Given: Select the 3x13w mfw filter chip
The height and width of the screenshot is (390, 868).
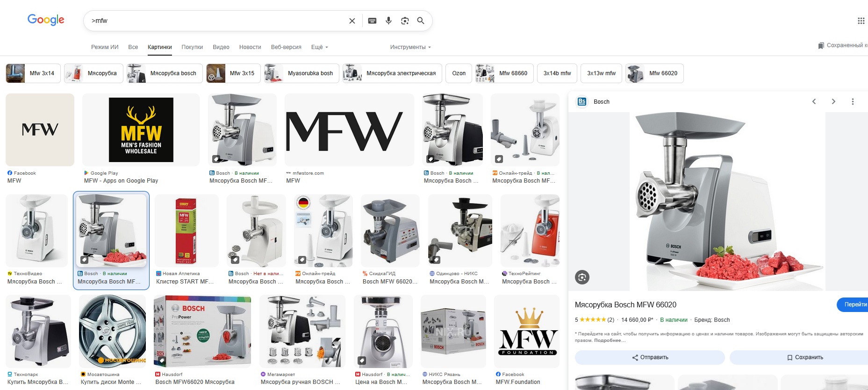Looking at the screenshot, I should click(x=602, y=73).
